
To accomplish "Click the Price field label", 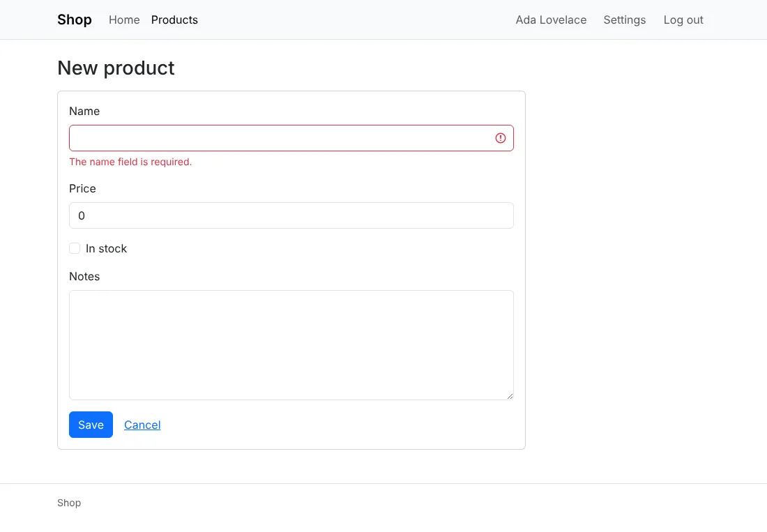I will point(82,188).
